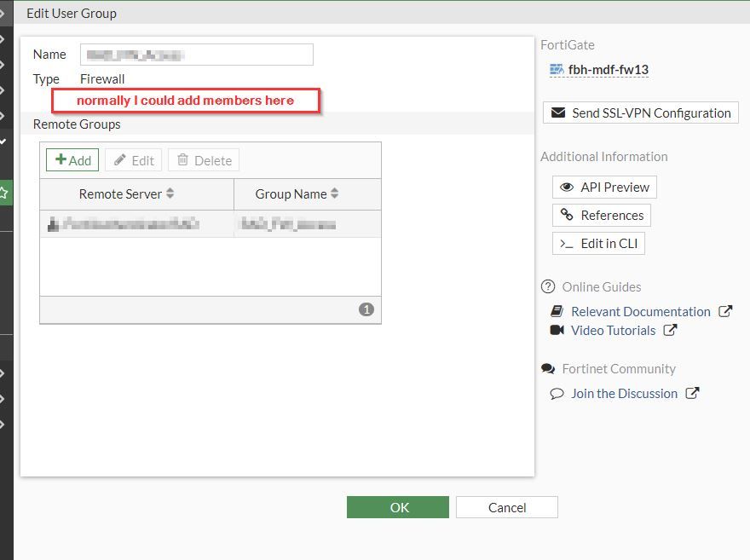Select the blurred remote server table row

point(211,224)
